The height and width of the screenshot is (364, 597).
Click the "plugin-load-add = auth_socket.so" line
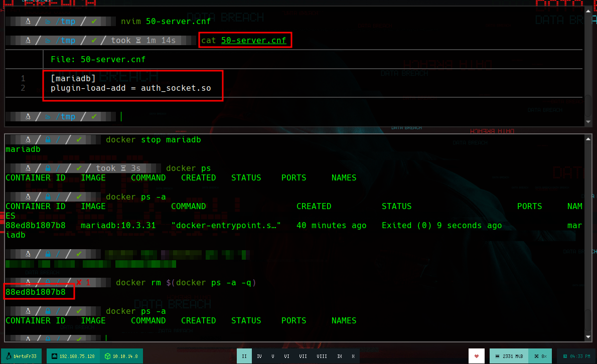[x=130, y=88]
